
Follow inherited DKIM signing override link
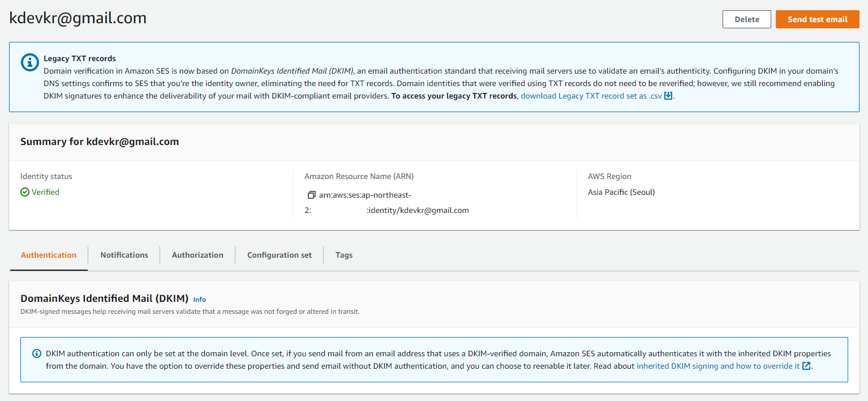(x=717, y=366)
